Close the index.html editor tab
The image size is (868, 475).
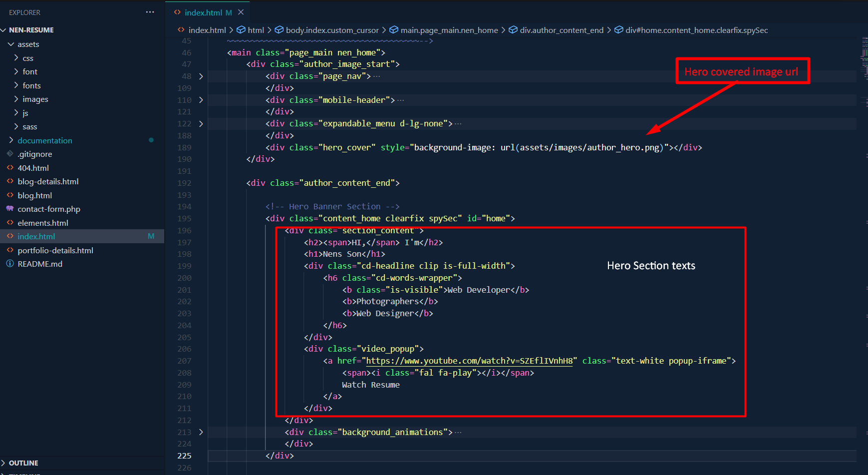(x=241, y=12)
